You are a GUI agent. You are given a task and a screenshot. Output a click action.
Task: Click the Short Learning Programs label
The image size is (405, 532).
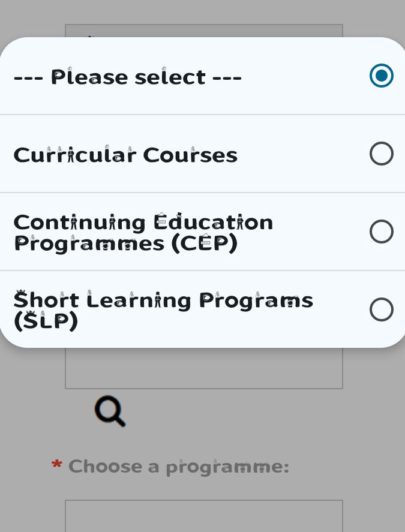click(x=163, y=310)
